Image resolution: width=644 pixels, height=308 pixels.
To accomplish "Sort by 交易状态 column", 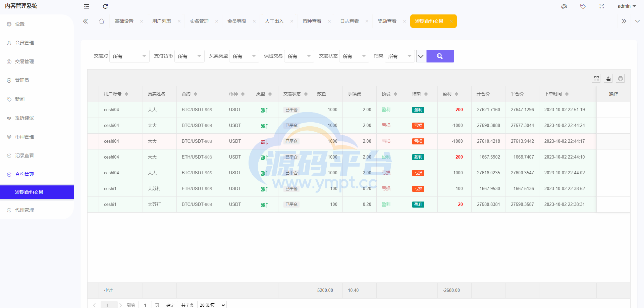I will 306,94.
